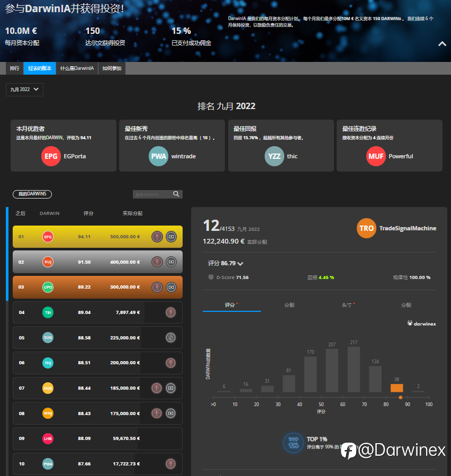Click the histogram bar labeled 207

click(x=332, y=370)
